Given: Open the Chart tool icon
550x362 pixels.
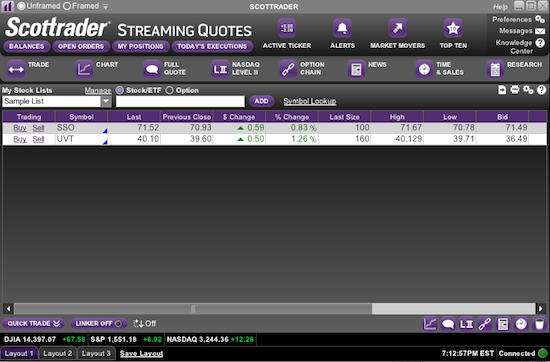Looking at the screenshot, I should coord(84,69).
